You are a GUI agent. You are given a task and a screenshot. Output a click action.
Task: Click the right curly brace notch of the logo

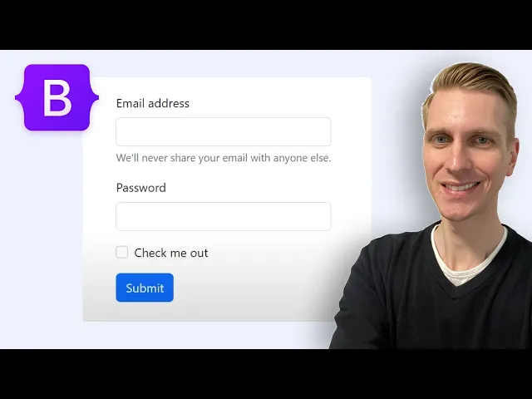click(95, 98)
